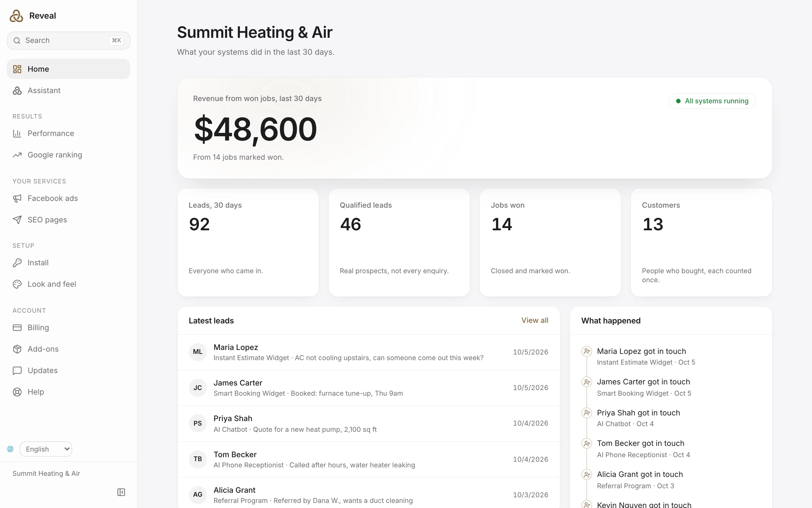Click the 10/4/2026 date for Priya Shah

[531, 423]
